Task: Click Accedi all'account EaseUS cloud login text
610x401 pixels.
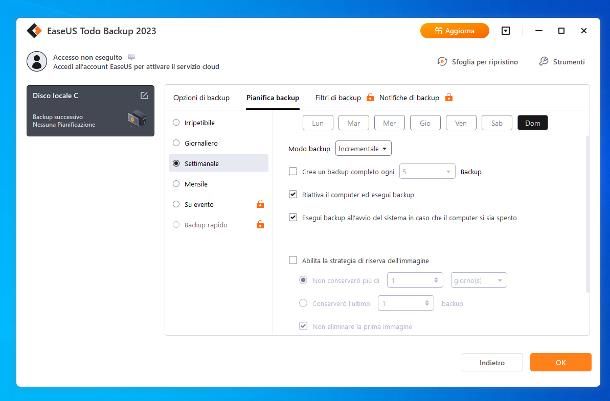Action: pos(136,67)
